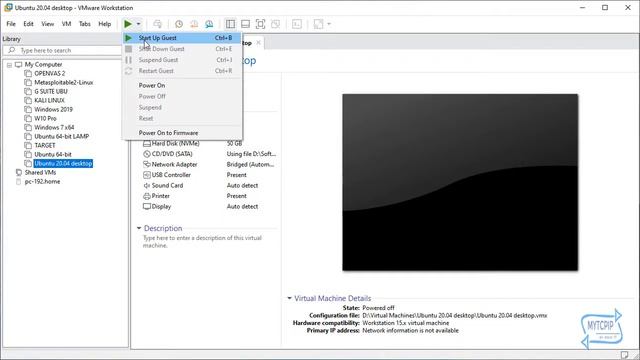The width and height of the screenshot is (640, 360).
Task: Click the full screen mode toolbar icon
Action: tap(260, 24)
